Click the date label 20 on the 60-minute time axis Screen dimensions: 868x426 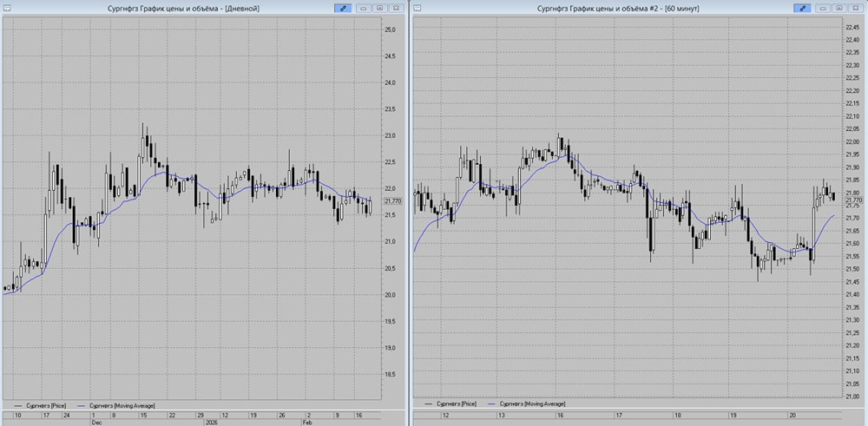[792, 415]
